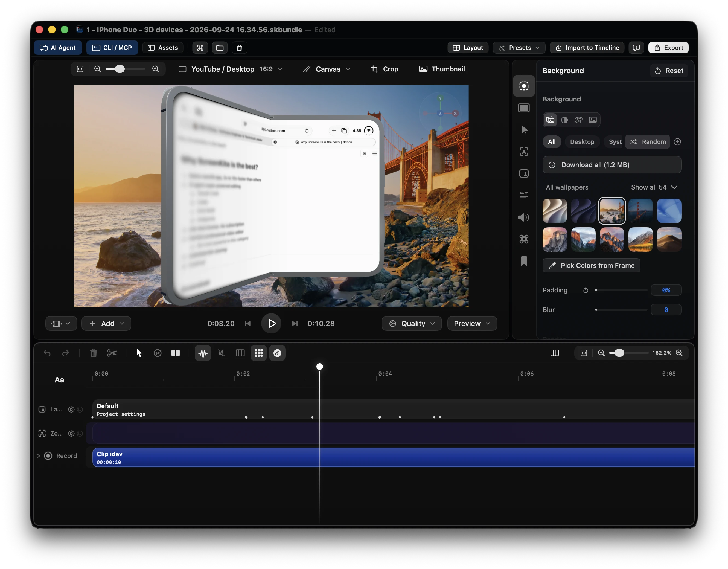Open the AI Agent tab

[x=58, y=48]
